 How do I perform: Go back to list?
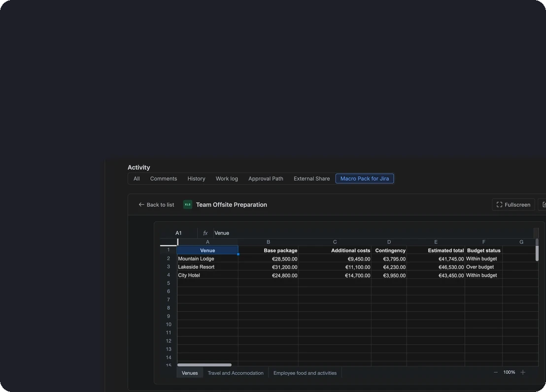(156, 205)
